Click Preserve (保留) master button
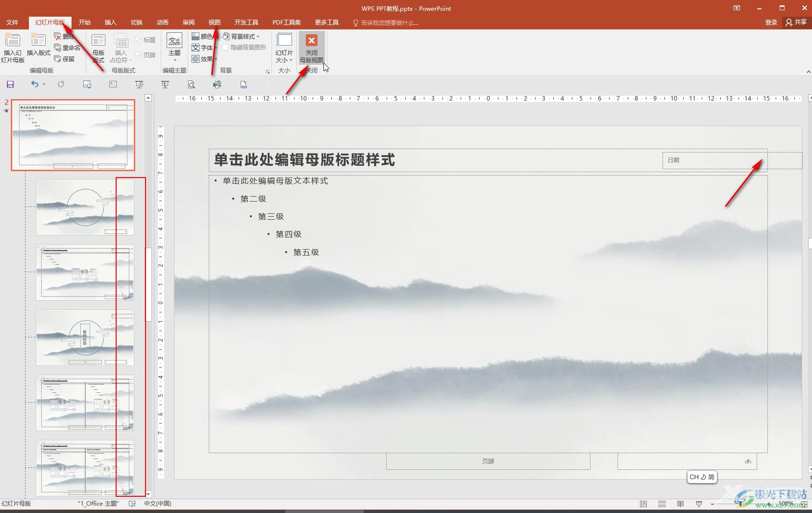812x513 pixels. [65, 59]
